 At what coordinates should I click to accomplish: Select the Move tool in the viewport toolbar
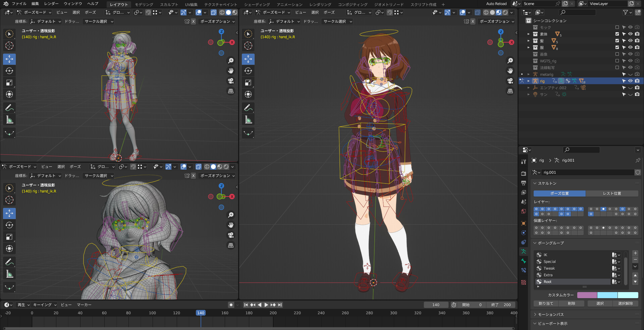pos(248,59)
